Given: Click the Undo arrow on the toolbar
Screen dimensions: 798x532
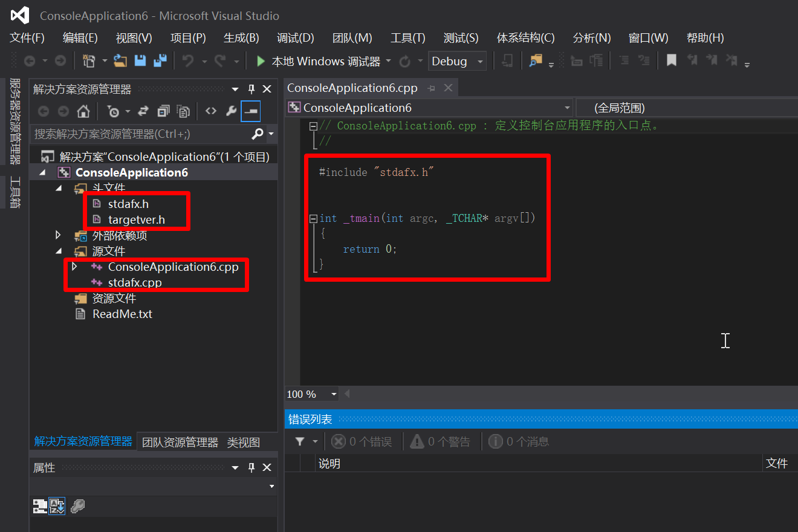Looking at the screenshot, I should (x=188, y=60).
